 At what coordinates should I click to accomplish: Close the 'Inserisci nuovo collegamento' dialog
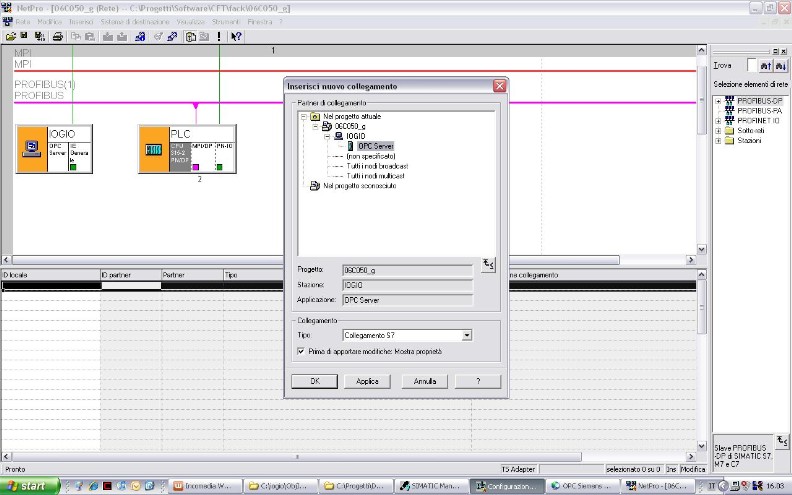pos(500,86)
